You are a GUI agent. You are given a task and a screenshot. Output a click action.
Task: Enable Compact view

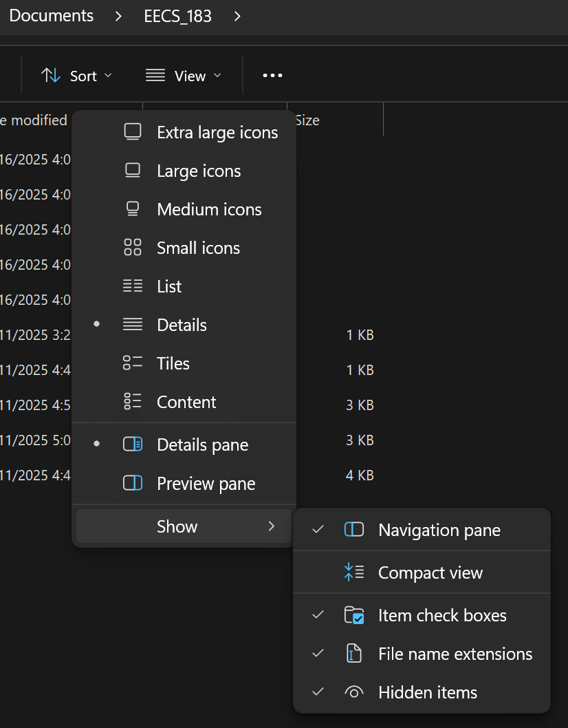click(x=422, y=572)
